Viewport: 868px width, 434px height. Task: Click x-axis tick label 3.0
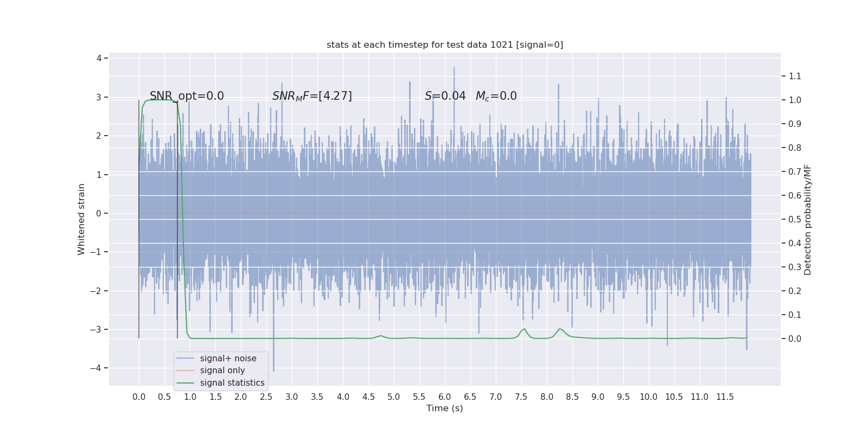[292, 397]
